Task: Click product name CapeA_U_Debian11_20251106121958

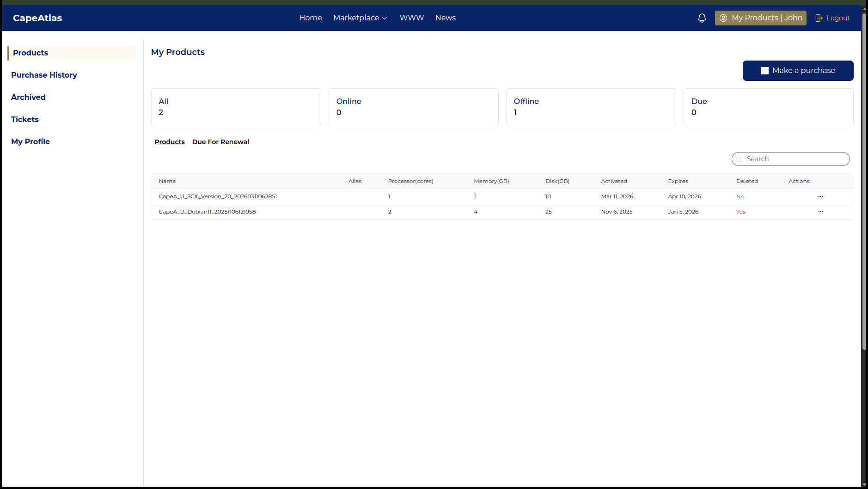Action: tap(207, 212)
